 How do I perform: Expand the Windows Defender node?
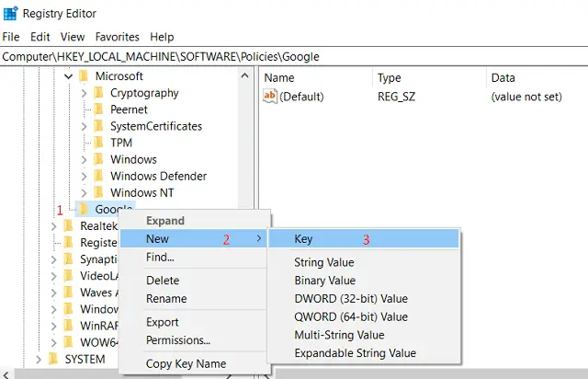point(84,177)
